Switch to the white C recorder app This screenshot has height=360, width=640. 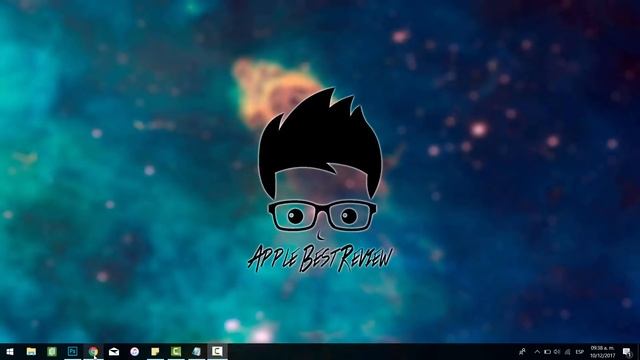tap(217, 351)
